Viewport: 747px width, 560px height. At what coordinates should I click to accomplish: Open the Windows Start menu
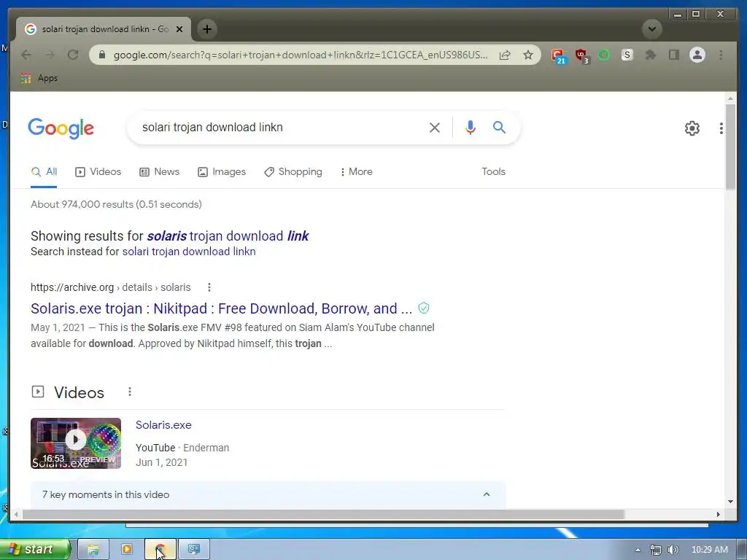[34, 550]
